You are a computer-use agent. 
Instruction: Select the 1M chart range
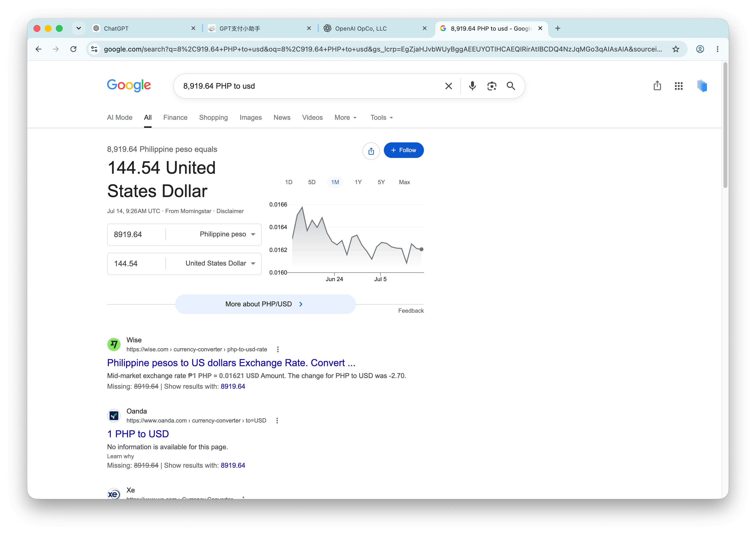[x=335, y=182]
